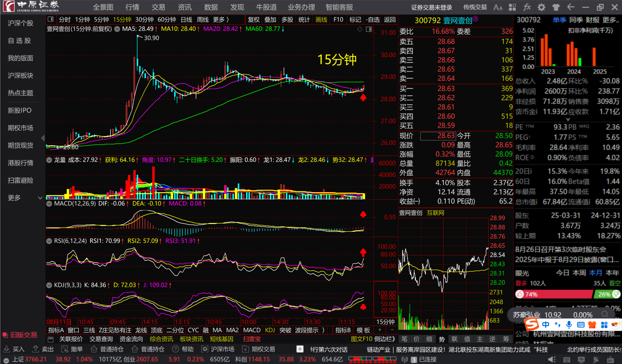622x364 pixels.
Task: Open the font size (AA) setting
Action: pyautogui.click(x=498, y=7)
